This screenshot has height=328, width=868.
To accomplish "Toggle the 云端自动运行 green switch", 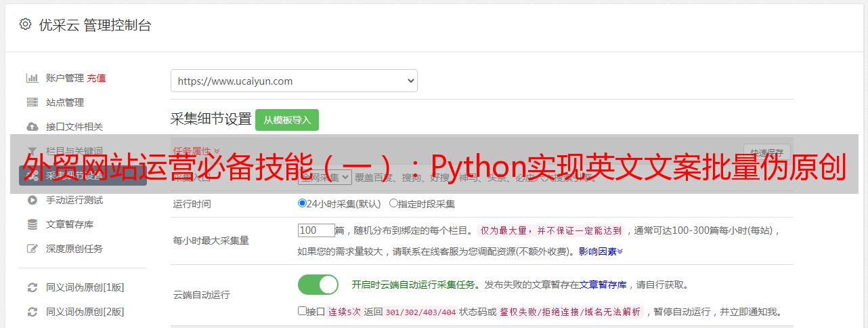I will pos(318,285).
